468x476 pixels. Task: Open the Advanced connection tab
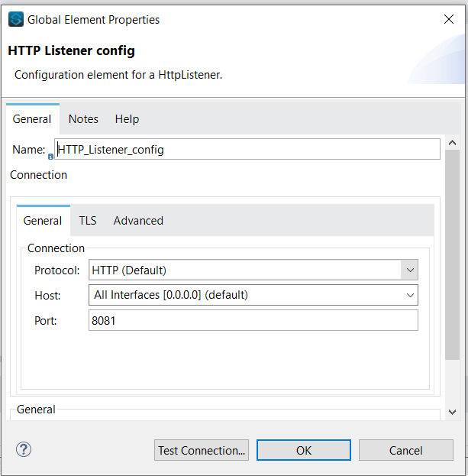coord(138,221)
